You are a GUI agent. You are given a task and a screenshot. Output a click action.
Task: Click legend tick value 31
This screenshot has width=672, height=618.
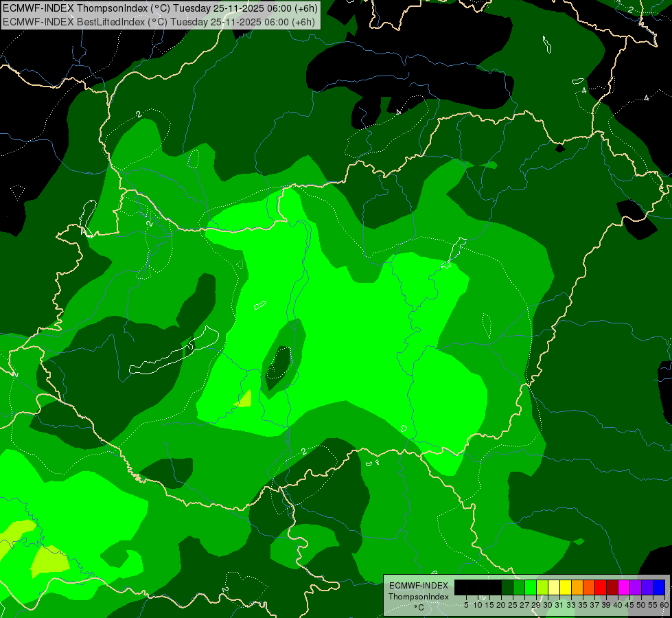pos(559,605)
